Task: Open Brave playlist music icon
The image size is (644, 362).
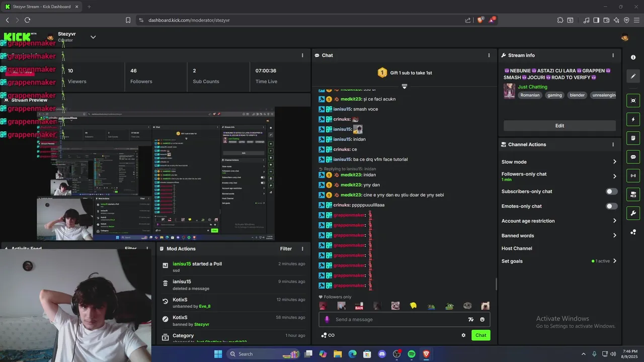Action: (586, 20)
